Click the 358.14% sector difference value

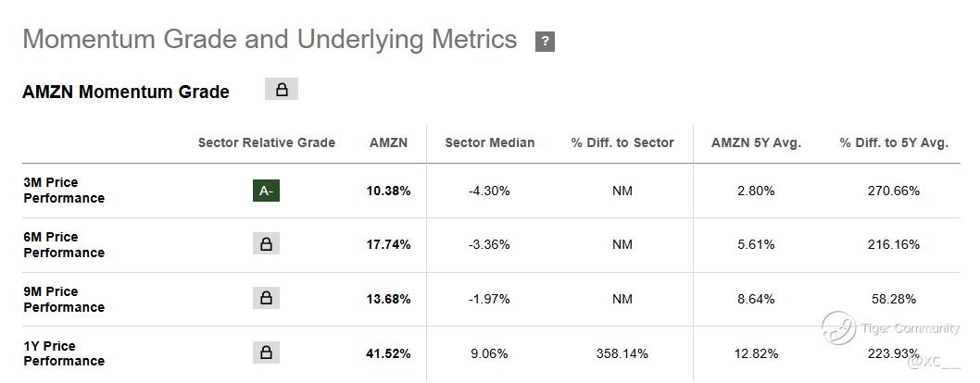(x=622, y=353)
